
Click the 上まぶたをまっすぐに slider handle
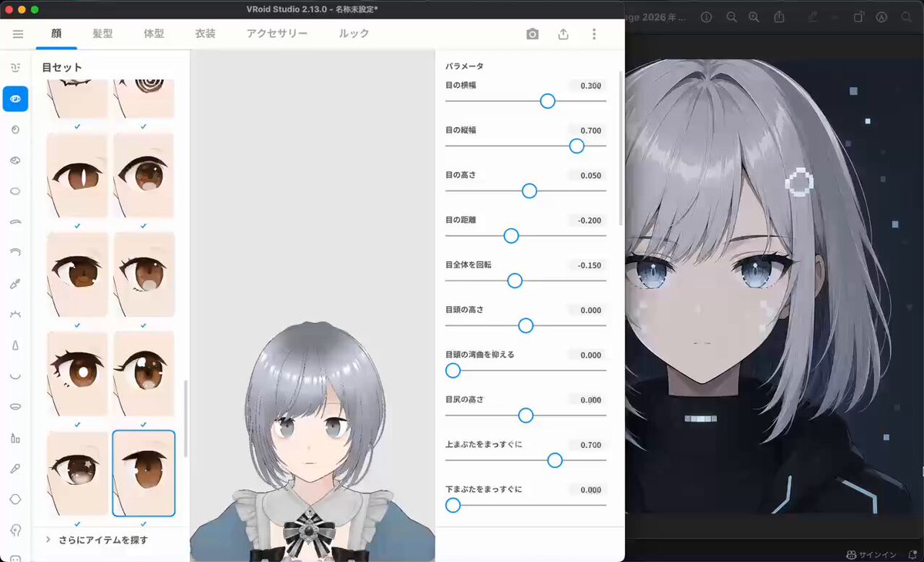[555, 460]
